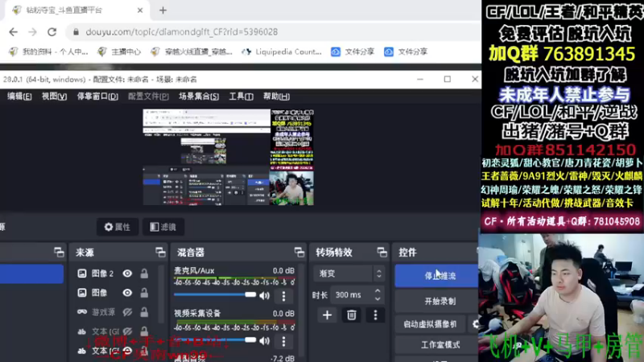Screen dimensions: 644x362
Task: Undock the 混音器 mixer panel
Action: tap(299, 253)
